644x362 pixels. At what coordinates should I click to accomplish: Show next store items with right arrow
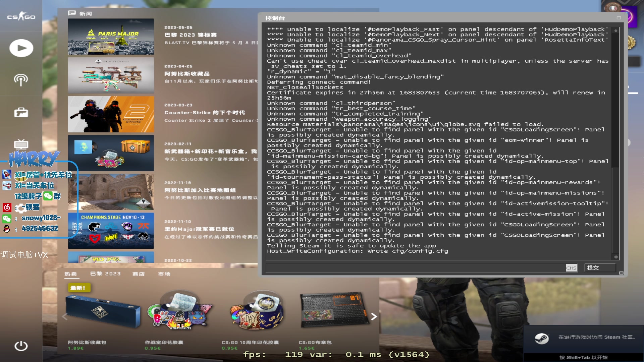[374, 317]
